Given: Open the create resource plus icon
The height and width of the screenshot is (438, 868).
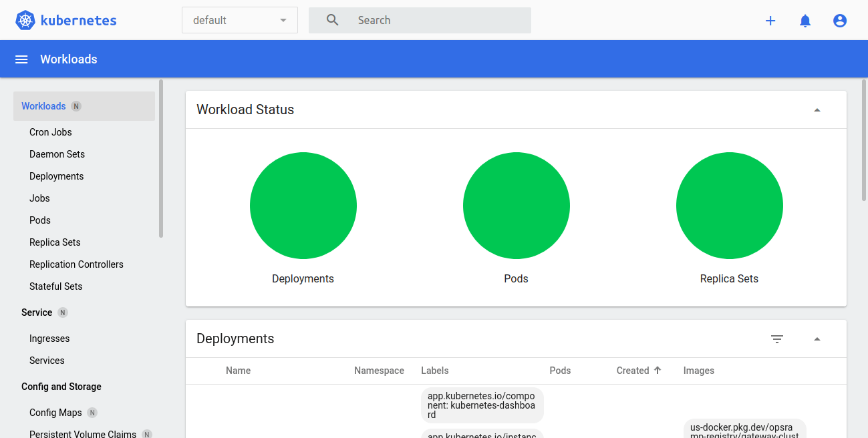Looking at the screenshot, I should click(x=770, y=20).
